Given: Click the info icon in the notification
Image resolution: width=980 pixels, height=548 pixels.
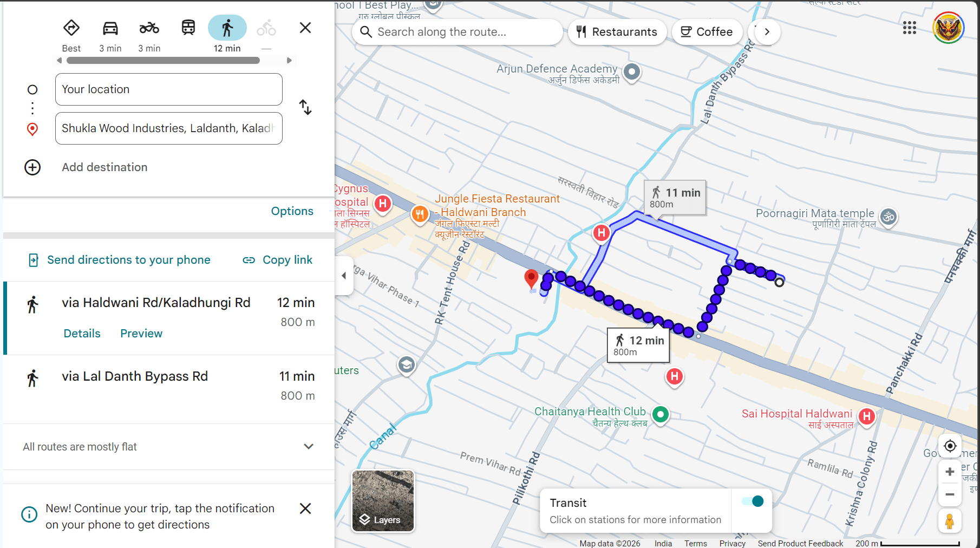Looking at the screenshot, I should (29, 514).
